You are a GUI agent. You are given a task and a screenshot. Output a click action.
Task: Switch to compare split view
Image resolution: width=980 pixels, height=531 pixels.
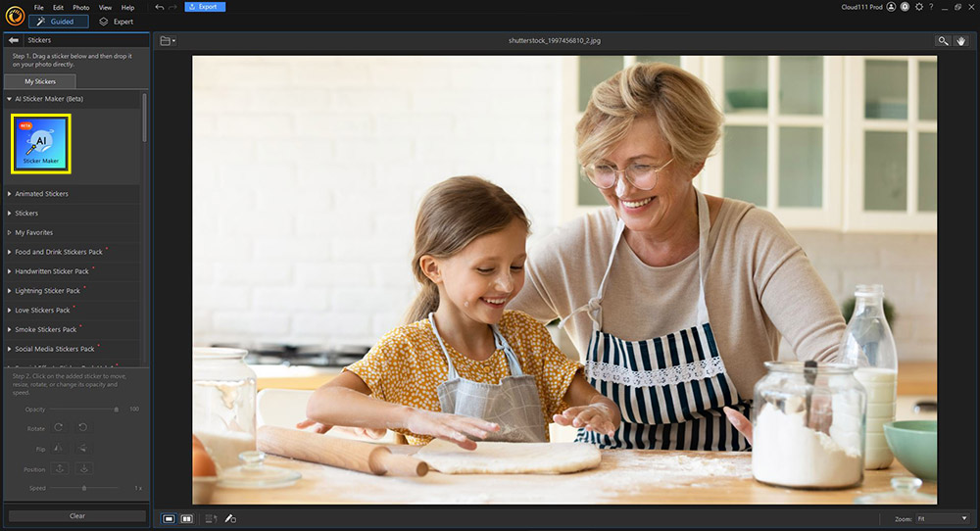click(186, 518)
